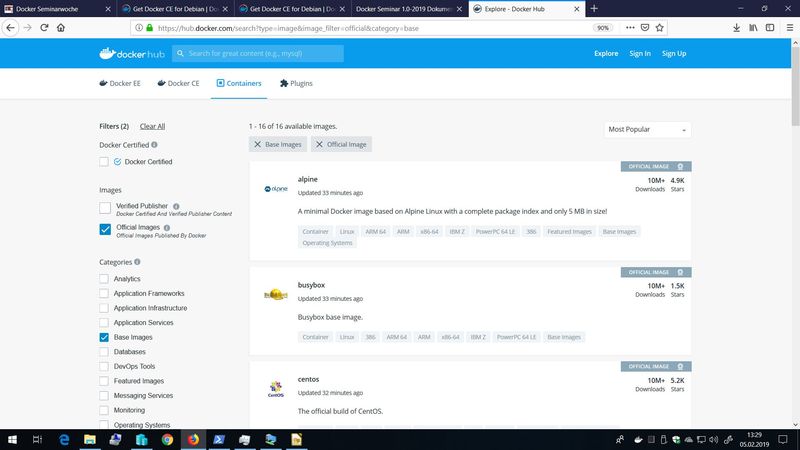The image size is (800, 450).
Task: Click the green padlock security icon
Action: click(149, 28)
